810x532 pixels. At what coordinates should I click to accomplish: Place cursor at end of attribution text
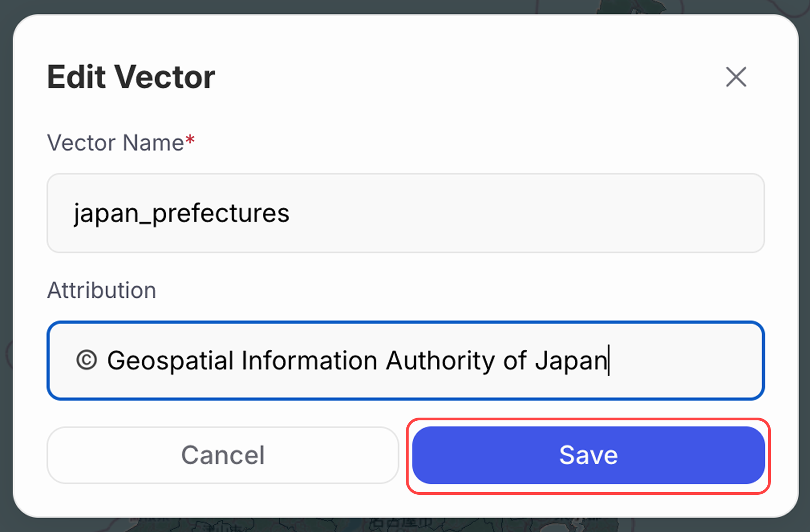[x=609, y=361]
